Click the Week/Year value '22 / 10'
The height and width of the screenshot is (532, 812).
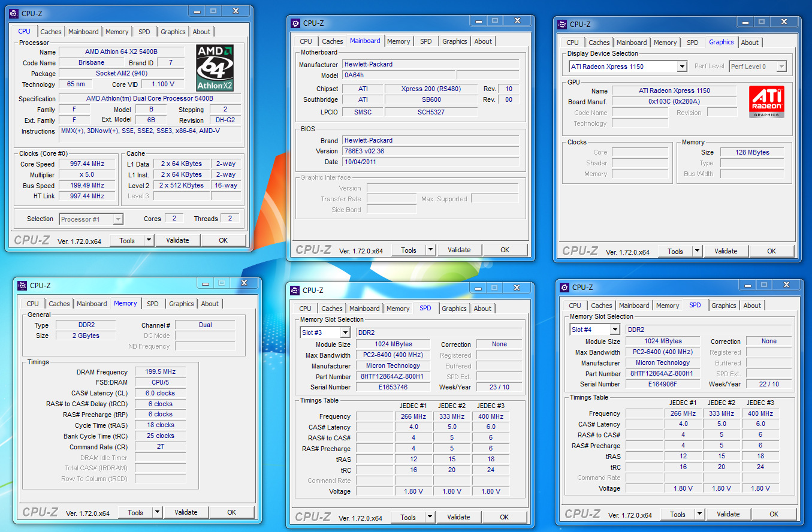[769, 384]
